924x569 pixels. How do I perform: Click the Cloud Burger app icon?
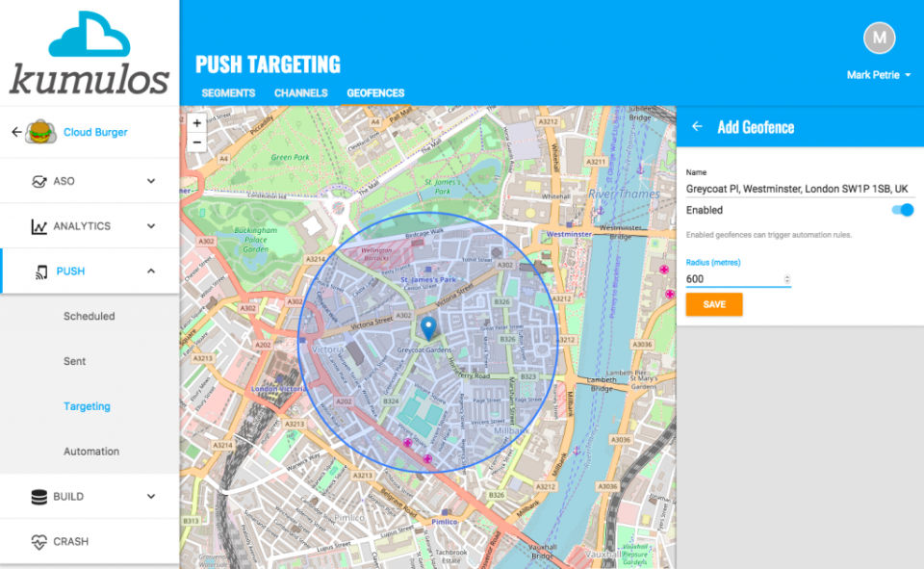pos(40,132)
